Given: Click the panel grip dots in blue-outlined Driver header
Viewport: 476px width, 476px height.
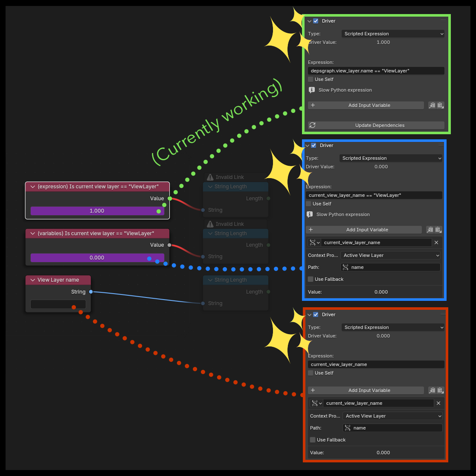Looking at the screenshot, I should [441, 145].
